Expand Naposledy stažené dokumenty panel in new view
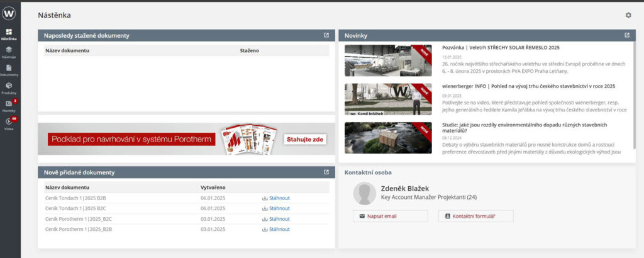This screenshot has width=644, height=258. tap(326, 35)
